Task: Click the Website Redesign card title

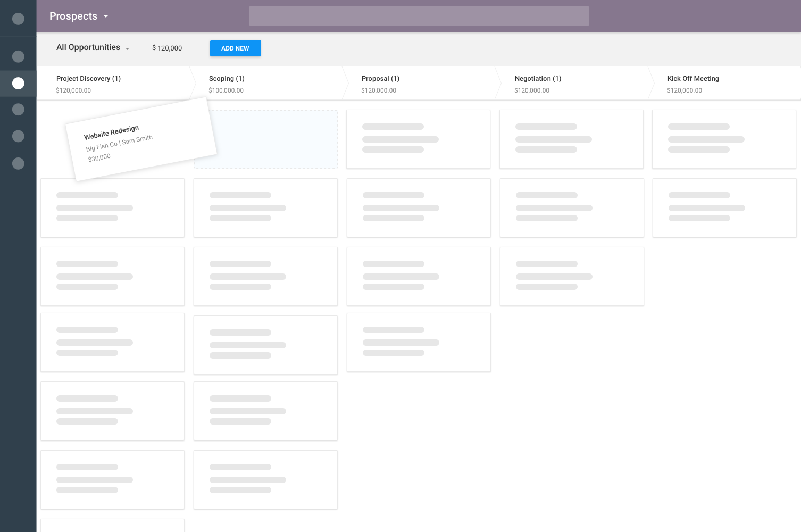Action: pos(111,132)
